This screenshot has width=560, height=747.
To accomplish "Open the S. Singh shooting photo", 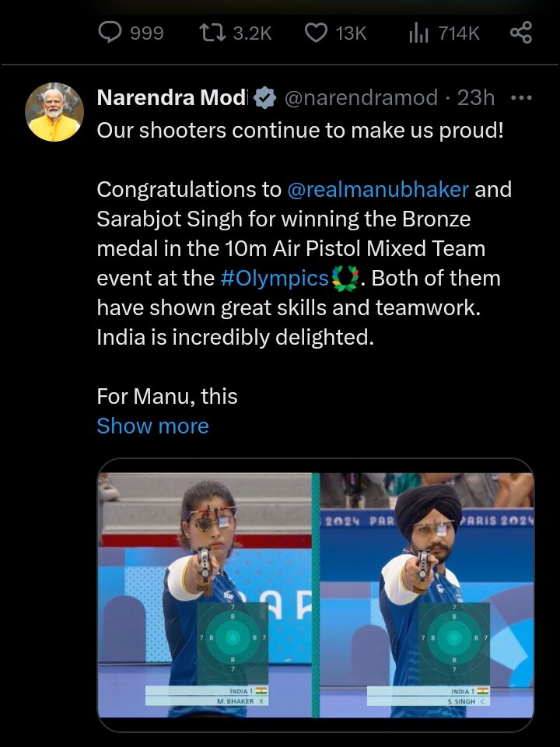I will [x=427, y=595].
